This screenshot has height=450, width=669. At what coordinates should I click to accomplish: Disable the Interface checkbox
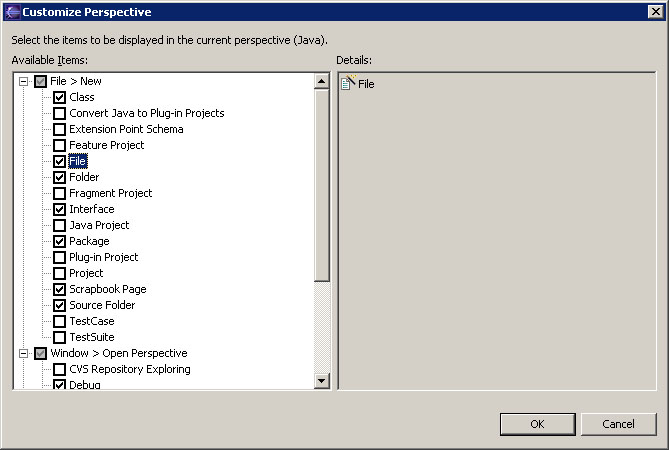point(59,209)
